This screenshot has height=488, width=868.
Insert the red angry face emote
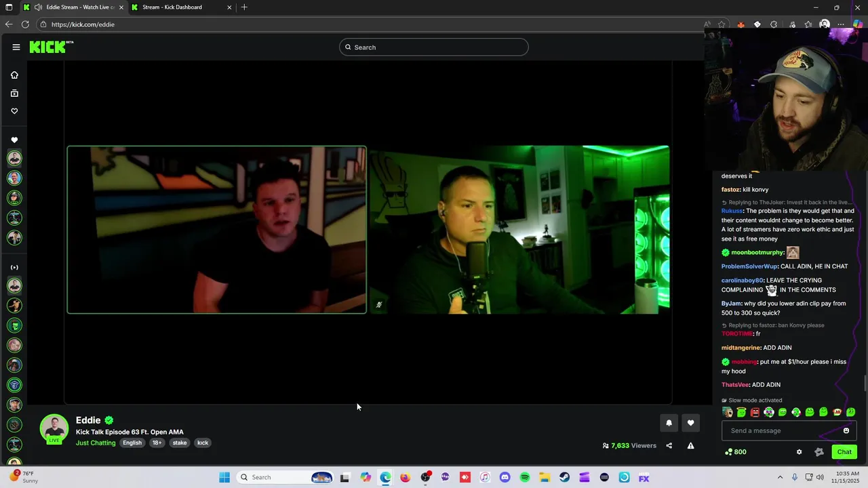755,412
